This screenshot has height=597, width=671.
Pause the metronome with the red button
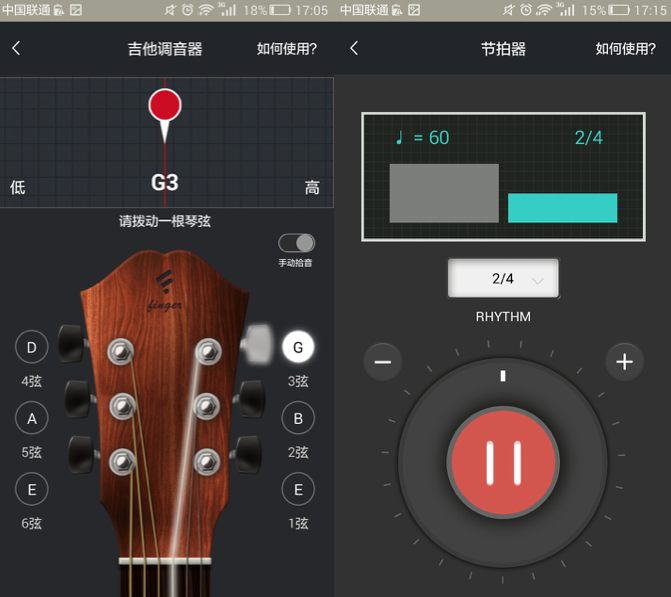[x=503, y=463]
